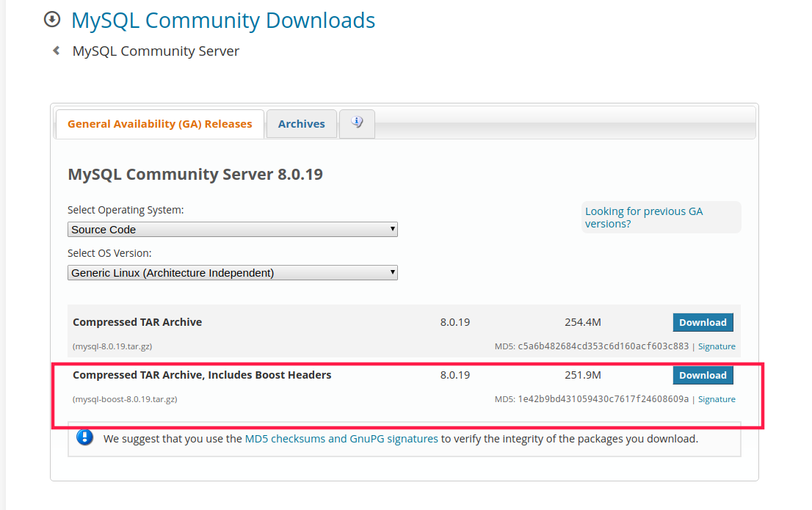
Task: Open MD5 checksums and GnuPG signatures link
Action: (x=341, y=439)
